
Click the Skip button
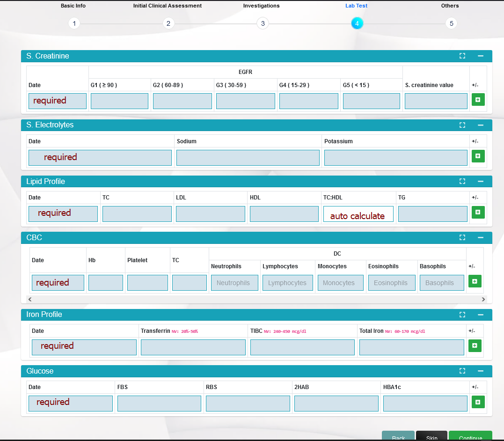pyautogui.click(x=431, y=437)
